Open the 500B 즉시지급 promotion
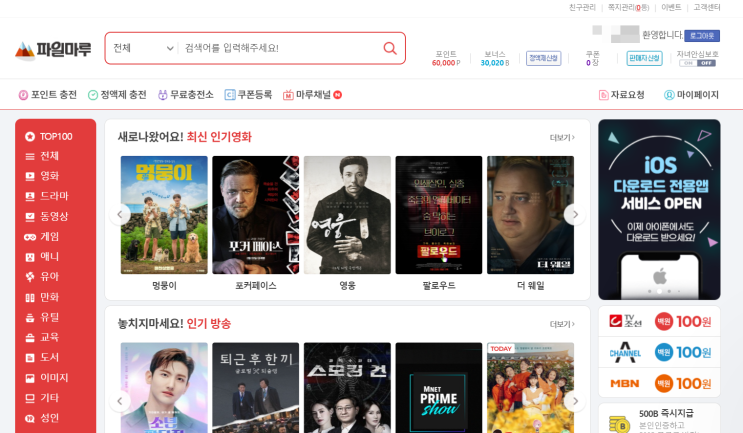This screenshot has height=433, width=743. click(x=659, y=418)
